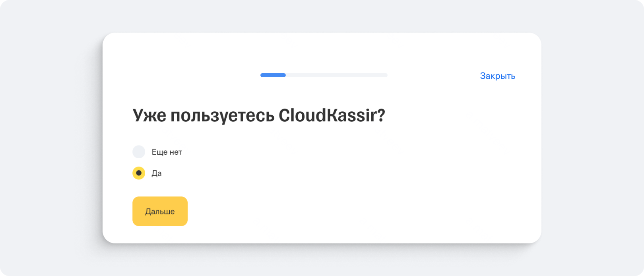
Task: Click the "Да" option label text
Action: (157, 173)
